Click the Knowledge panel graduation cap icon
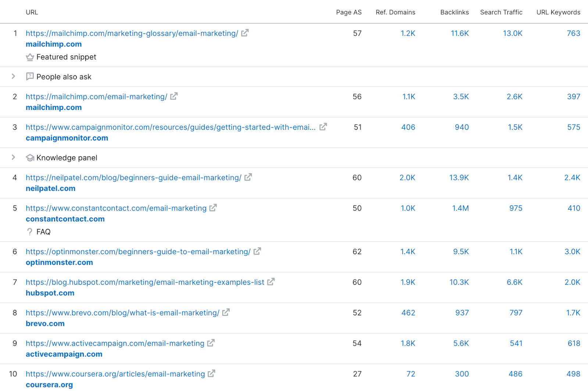Screen dimensions: 588x391 (30, 158)
